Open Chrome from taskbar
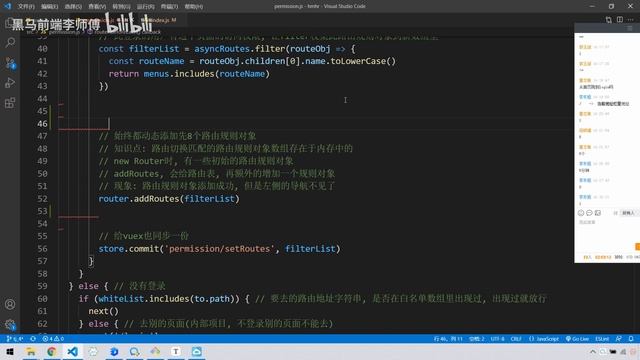 pyautogui.click(x=51, y=351)
